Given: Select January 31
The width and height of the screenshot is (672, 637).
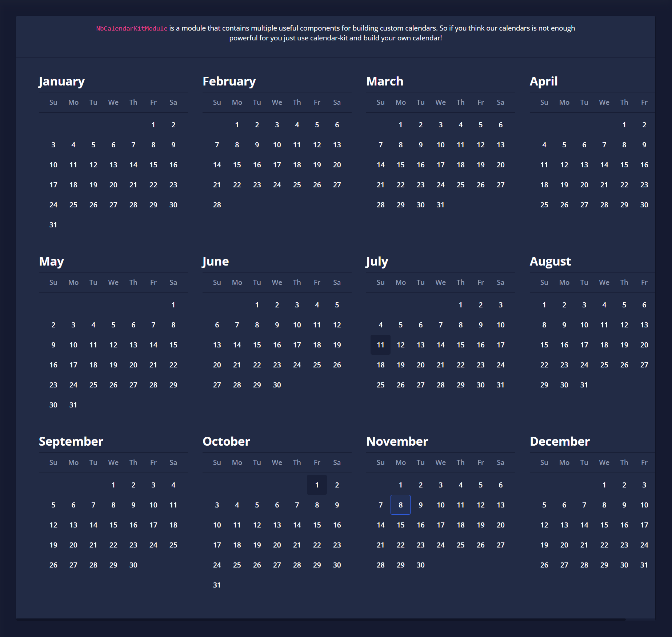Looking at the screenshot, I should (53, 224).
